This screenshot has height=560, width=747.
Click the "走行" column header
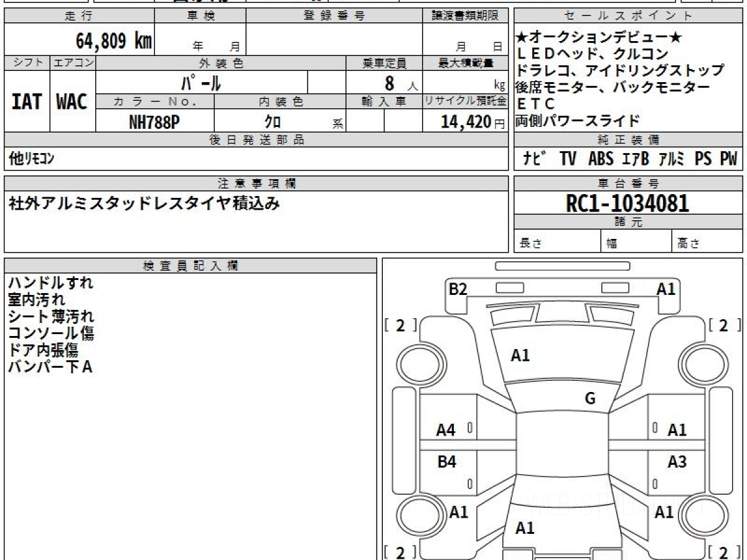(x=78, y=16)
